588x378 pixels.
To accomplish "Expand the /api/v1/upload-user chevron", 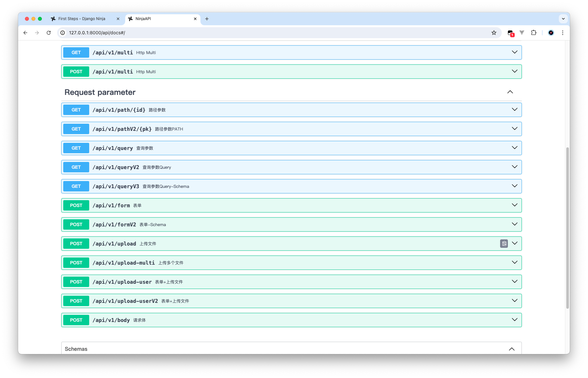I will [515, 282].
